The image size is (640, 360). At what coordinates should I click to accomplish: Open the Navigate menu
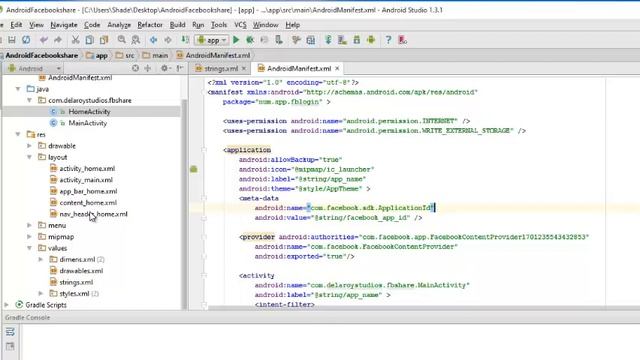coord(64,25)
